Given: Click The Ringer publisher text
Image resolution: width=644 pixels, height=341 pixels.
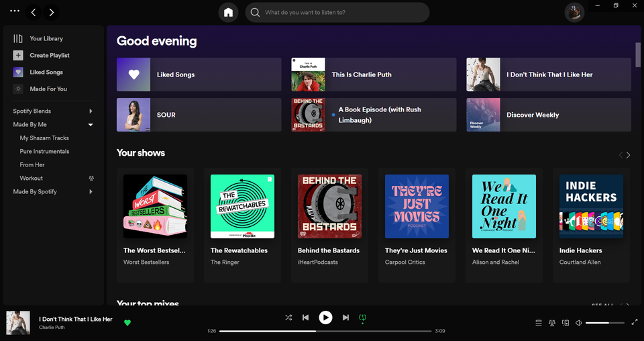Looking at the screenshot, I should pos(225,262).
